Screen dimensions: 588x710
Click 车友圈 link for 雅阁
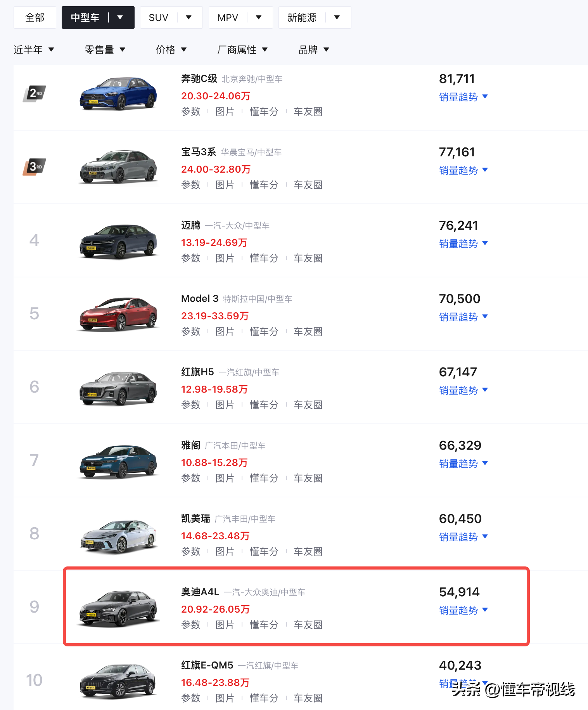308,478
